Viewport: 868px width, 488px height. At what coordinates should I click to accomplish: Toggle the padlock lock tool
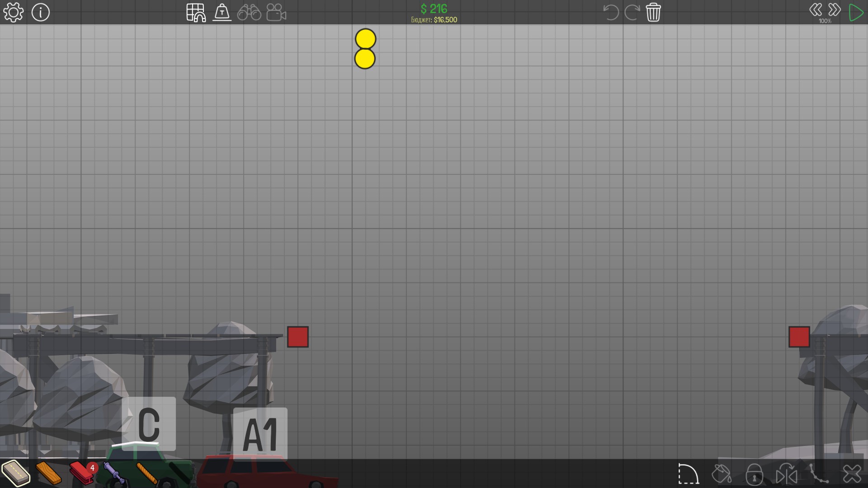[x=754, y=474]
